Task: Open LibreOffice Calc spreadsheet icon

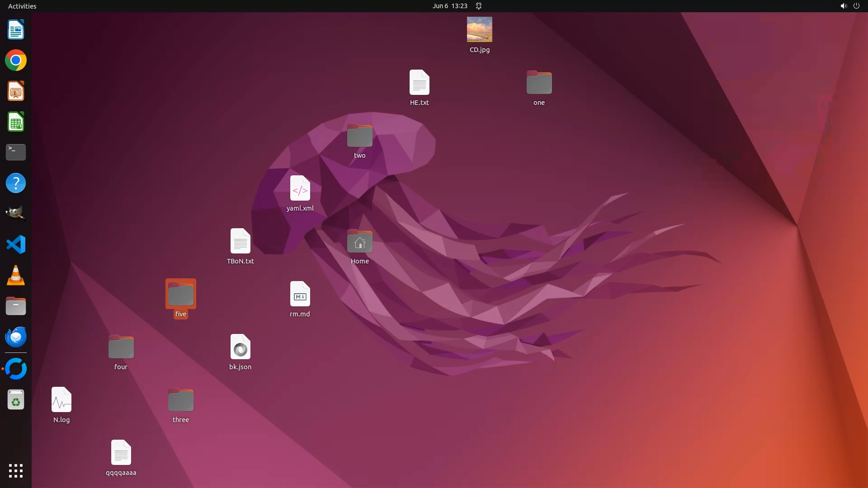Action: pyautogui.click(x=16, y=122)
